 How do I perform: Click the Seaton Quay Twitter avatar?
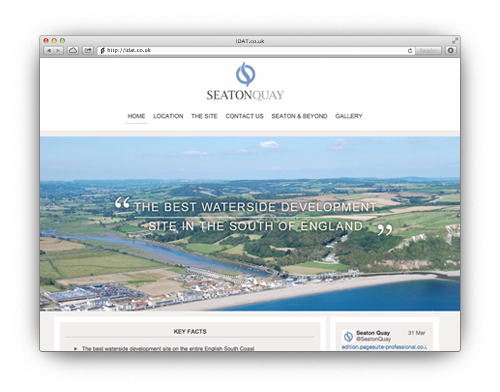pos(348,336)
